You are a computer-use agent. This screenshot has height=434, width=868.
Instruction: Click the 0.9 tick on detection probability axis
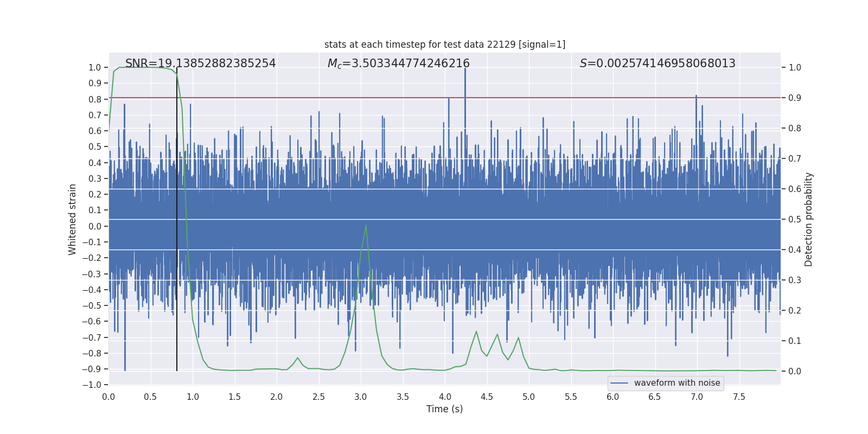795,98
